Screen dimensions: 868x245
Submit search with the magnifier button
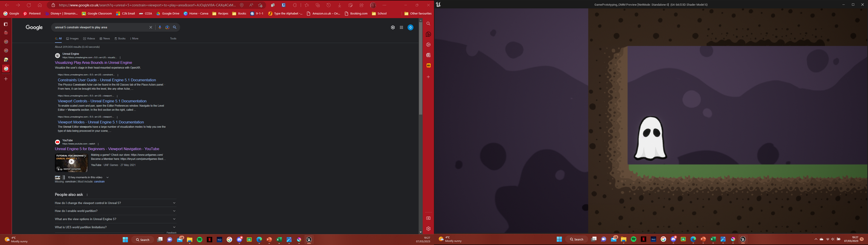(x=175, y=27)
